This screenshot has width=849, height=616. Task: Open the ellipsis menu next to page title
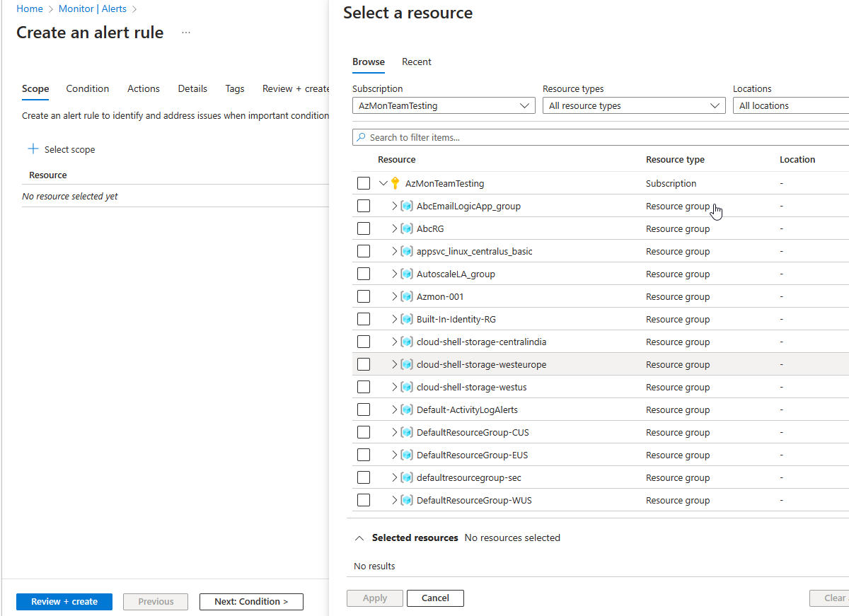[x=186, y=33]
